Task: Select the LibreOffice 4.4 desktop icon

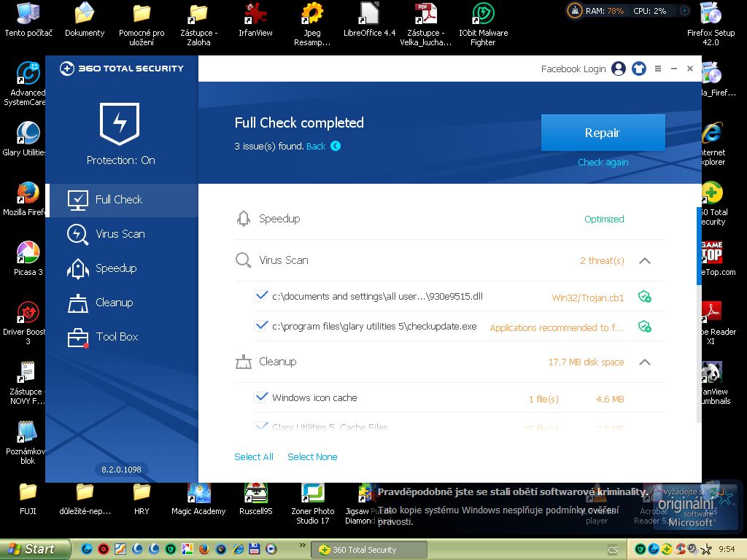Action: pos(369,20)
